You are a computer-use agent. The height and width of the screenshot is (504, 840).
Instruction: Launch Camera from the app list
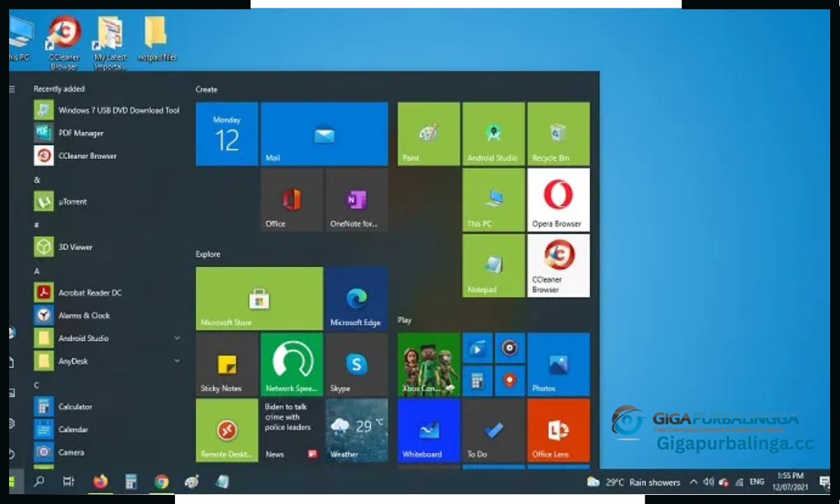click(108, 452)
